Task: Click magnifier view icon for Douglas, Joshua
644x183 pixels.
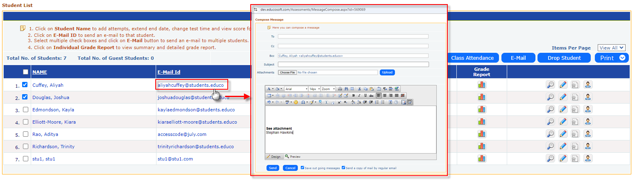Action: [x=550, y=97]
